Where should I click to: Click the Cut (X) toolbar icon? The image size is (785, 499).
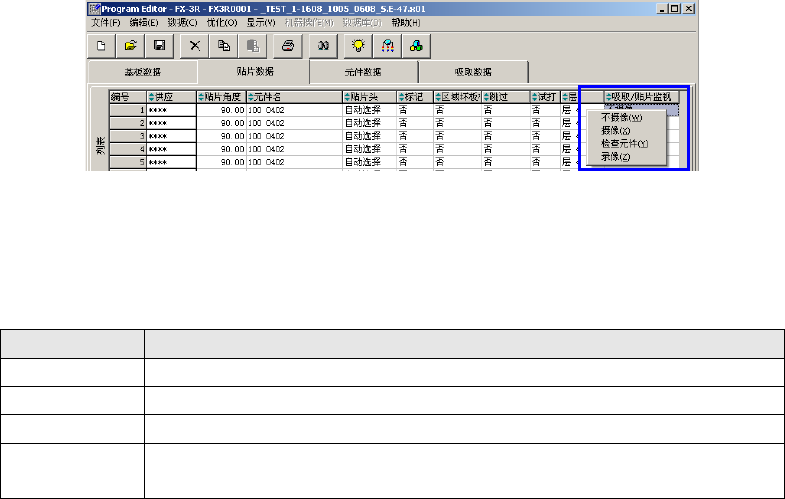click(x=196, y=45)
